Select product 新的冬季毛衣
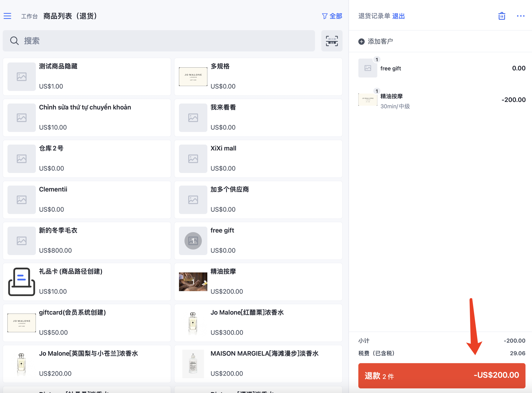The image size is (532, 393). click(x=87, y=241)
